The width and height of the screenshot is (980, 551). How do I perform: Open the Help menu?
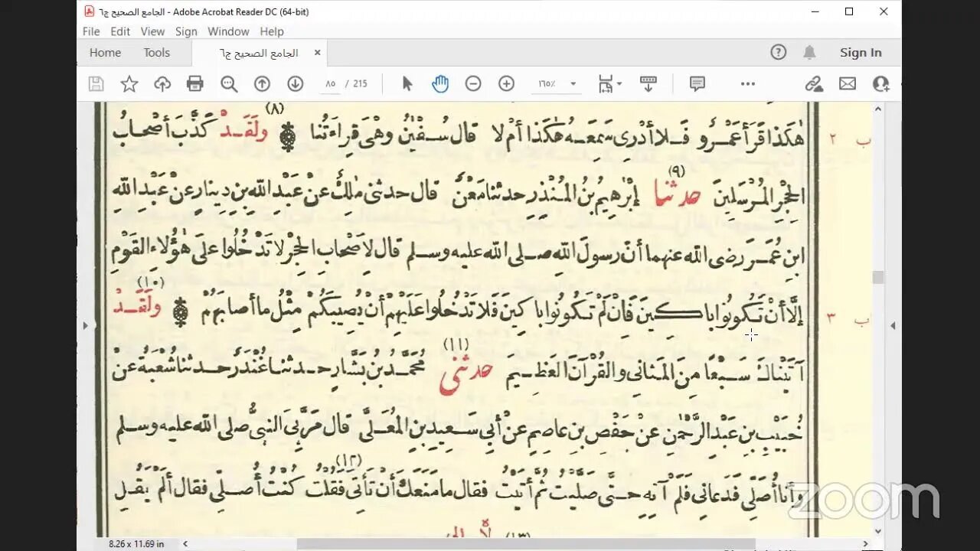pyautogui.click(x=272, y=31)
